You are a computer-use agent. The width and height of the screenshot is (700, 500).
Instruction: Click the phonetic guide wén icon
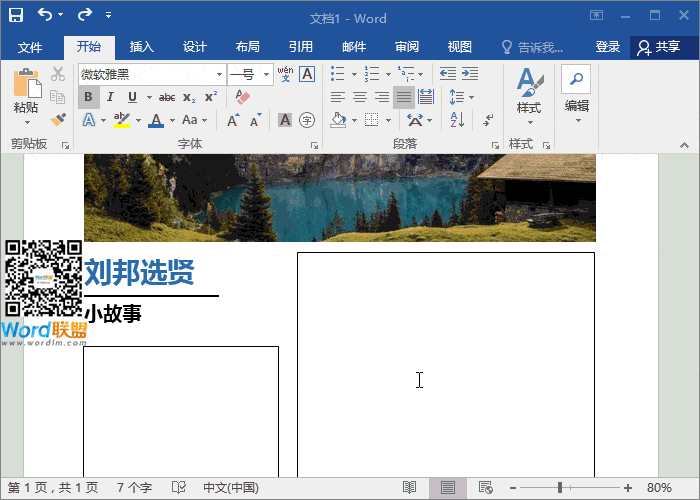285,74
